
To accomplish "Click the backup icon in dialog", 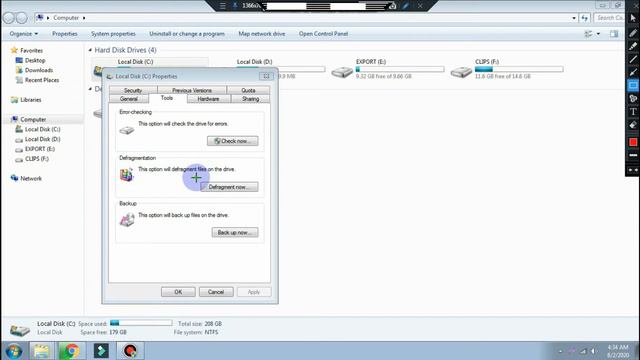I will [x=127, y=220].
